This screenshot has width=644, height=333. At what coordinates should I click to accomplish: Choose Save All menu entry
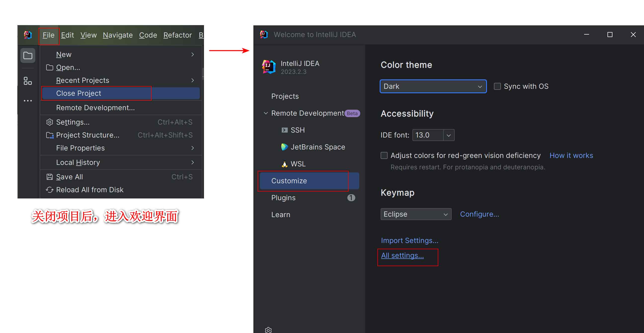click(x=121, y=177)
